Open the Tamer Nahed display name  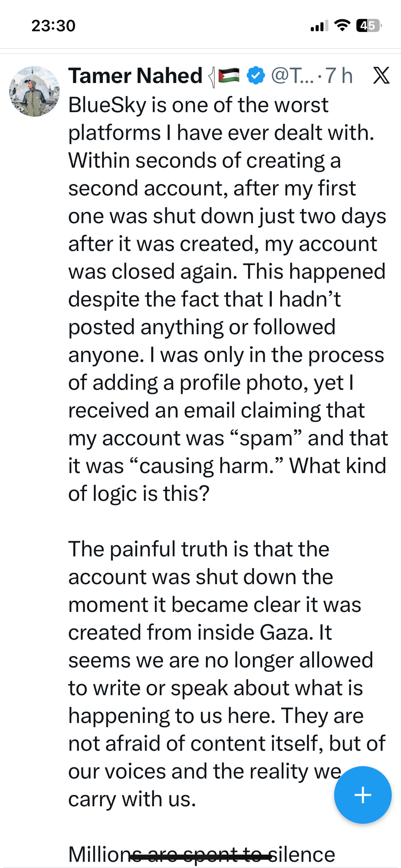pyautogui.click(x=135, y=76)
